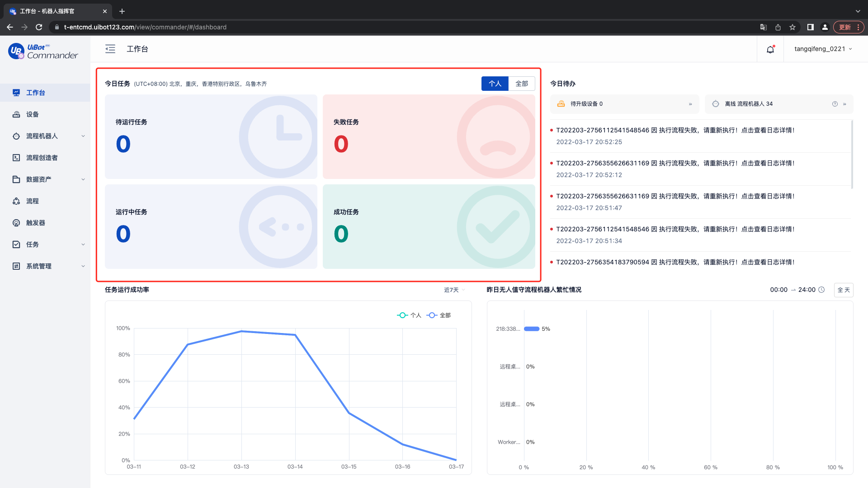This screenshot has height=488, width=868.
Task: Switch 今日任务 to 个人 view
Action: (495, 84)
